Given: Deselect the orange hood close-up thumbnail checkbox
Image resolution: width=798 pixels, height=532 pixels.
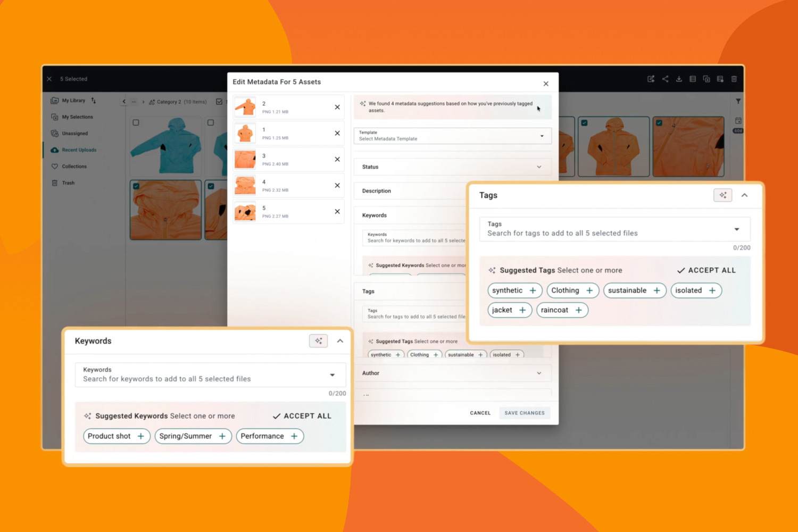Looking at the screenshot, I should [136, 186].
